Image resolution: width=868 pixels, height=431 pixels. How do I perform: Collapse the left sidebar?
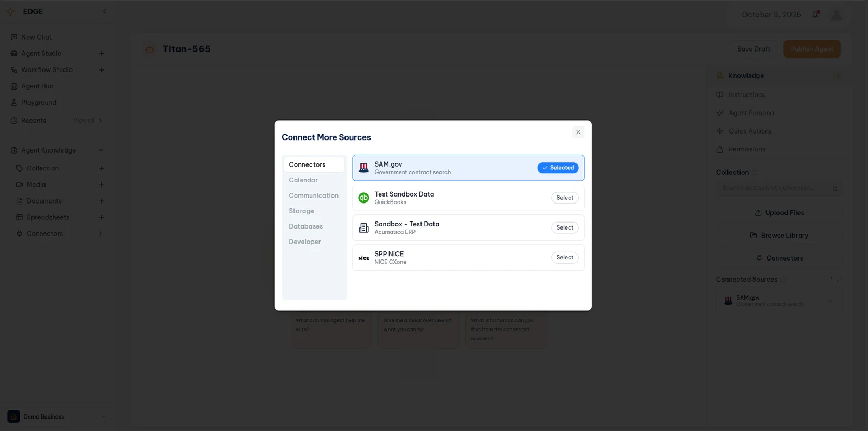point(104,11)
